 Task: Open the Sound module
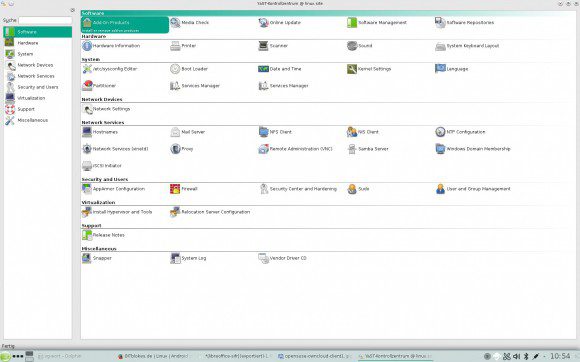pyautogui.click(x=360, y=46)
